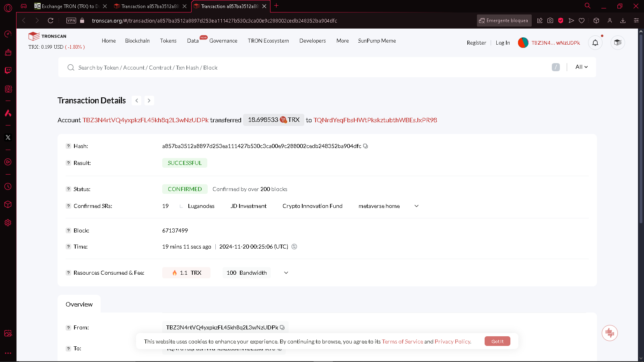644x362 pixels.
Task: Open the Hot Tabs Killer CPU icon
Action: click(8, 89)
